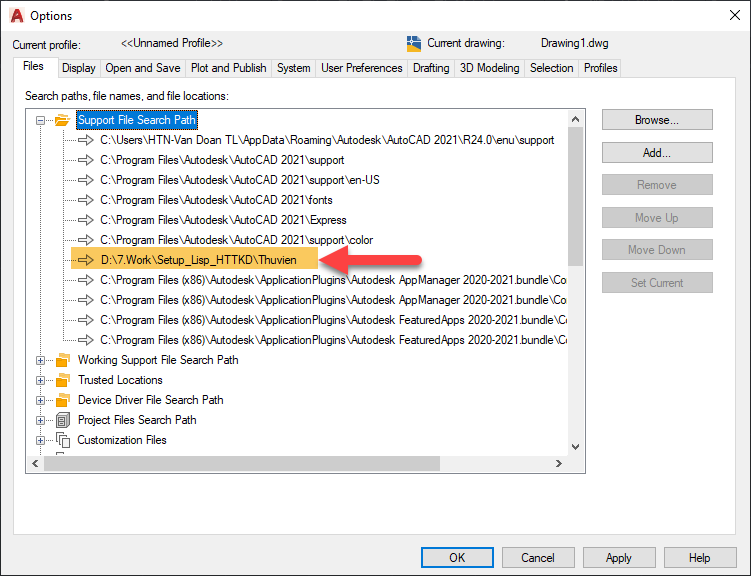The width and height of the screenshot is (751, 576).
Task: Click the Working Support File Search Path folder icon
Action: pos(62,360)
